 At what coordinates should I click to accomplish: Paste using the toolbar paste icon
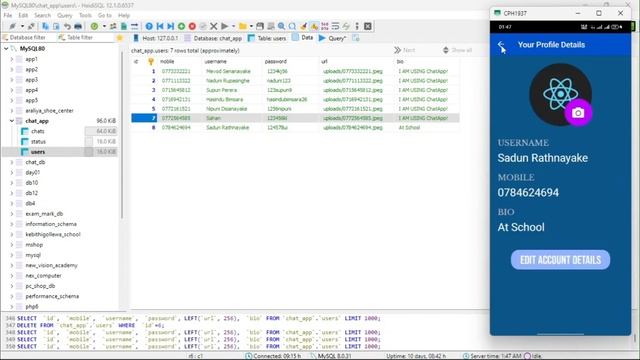click(x=56, y=26)
